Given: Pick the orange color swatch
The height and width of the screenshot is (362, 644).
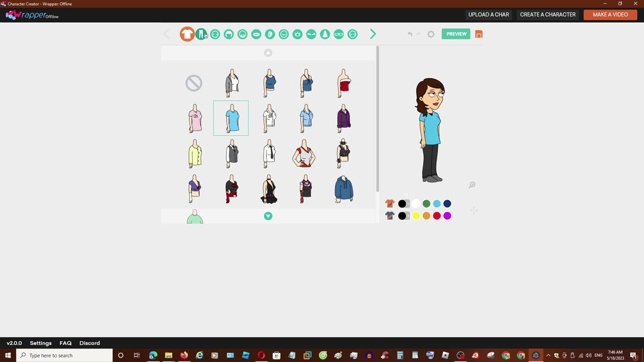Looking at the screenshot, I should point(426,216).
